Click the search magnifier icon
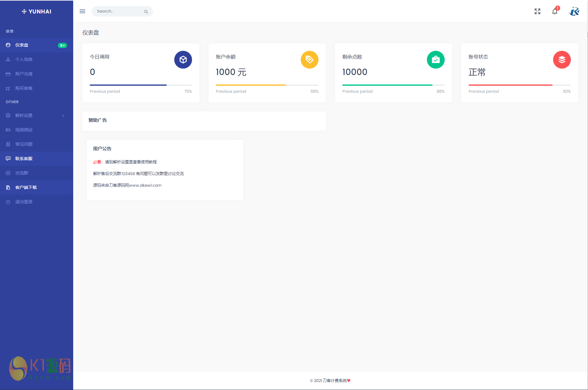Screen dimensions: 588x390 pyautogui.click(x=146, y=12)
